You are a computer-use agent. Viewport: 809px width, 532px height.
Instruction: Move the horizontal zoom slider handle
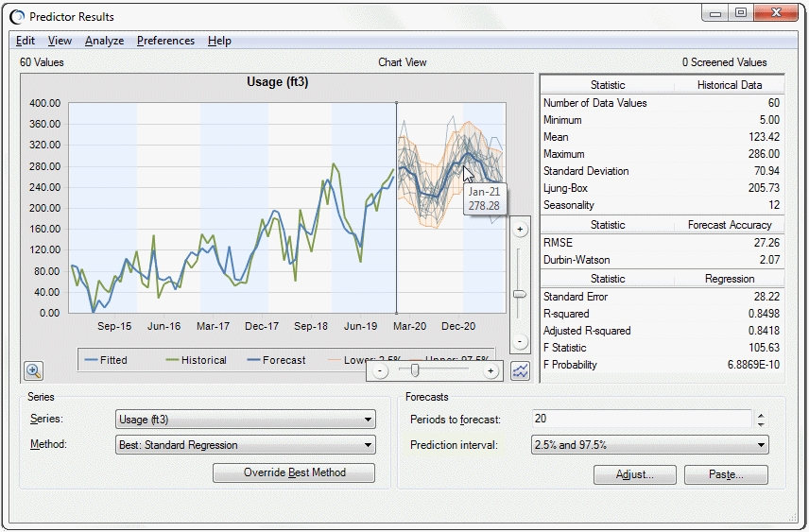pyautogui.click(x=414, y=370)
